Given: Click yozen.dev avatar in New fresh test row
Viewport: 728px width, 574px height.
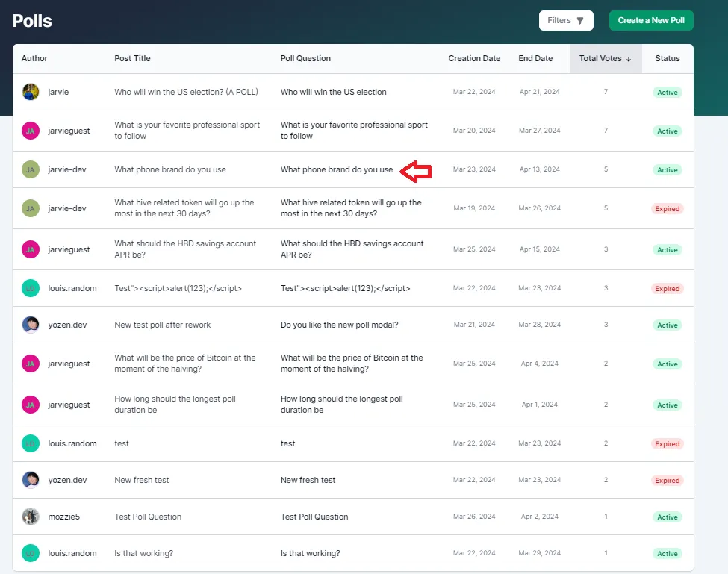Looking at the screenshot, I should (x=31, y=480).
